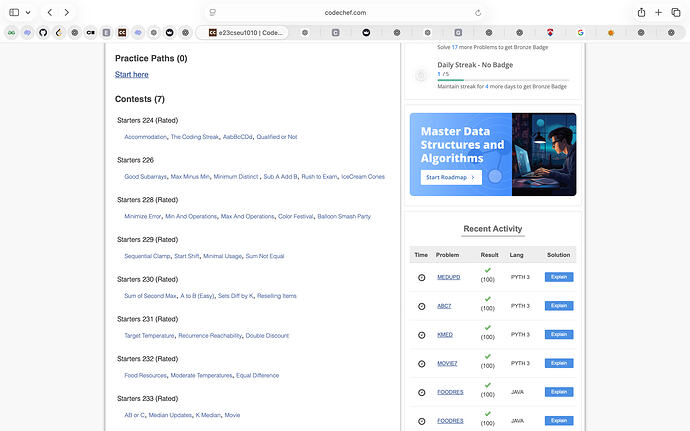Go forward to the next page
The height and width of the screenshot is (431, 690).
66,12
